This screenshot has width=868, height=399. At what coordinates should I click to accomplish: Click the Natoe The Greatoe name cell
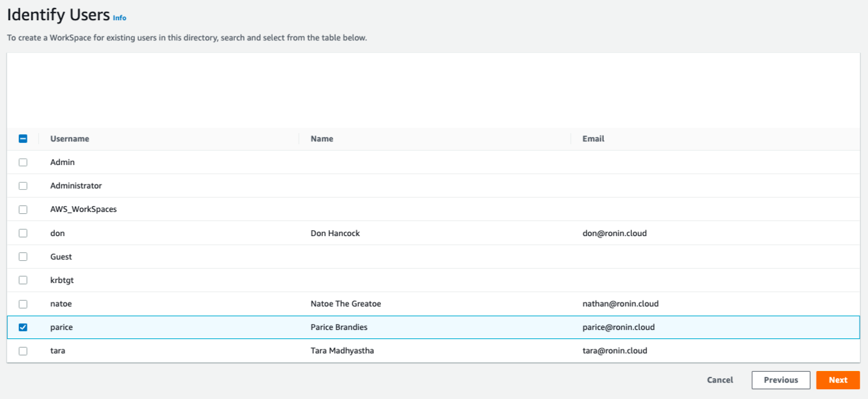[346, 304]
